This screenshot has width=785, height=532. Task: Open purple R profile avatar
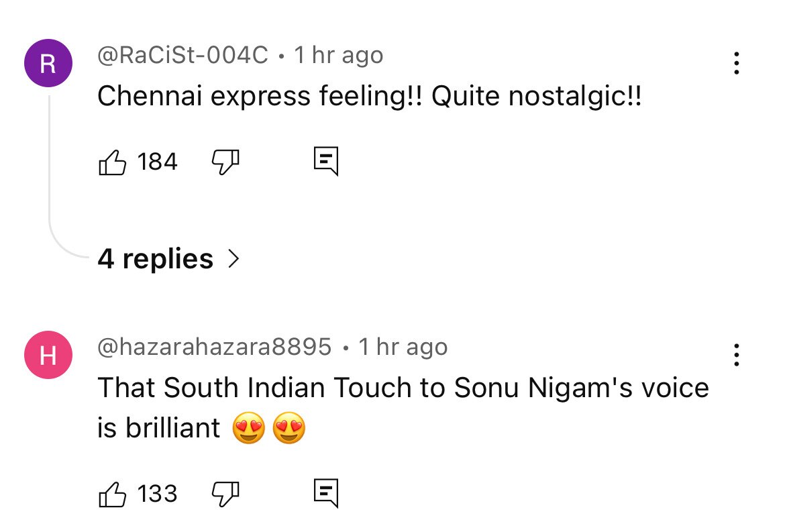click(x=48, y=64)
